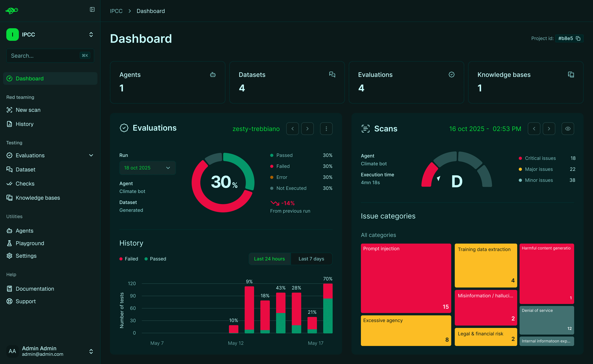Collapse the sidebar panel
The height and width of the screenshot is (364, 593).
coord(92,9)
